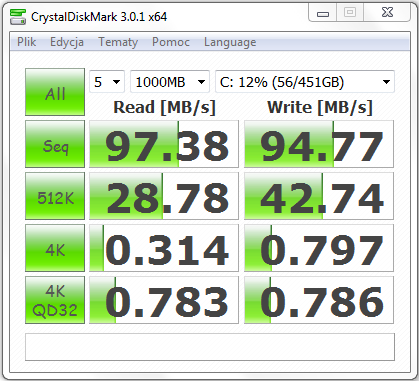The height and width of the screenshot is (381, 419).
Task: Click the 512K read result 28.78
Action: point(164,196)
